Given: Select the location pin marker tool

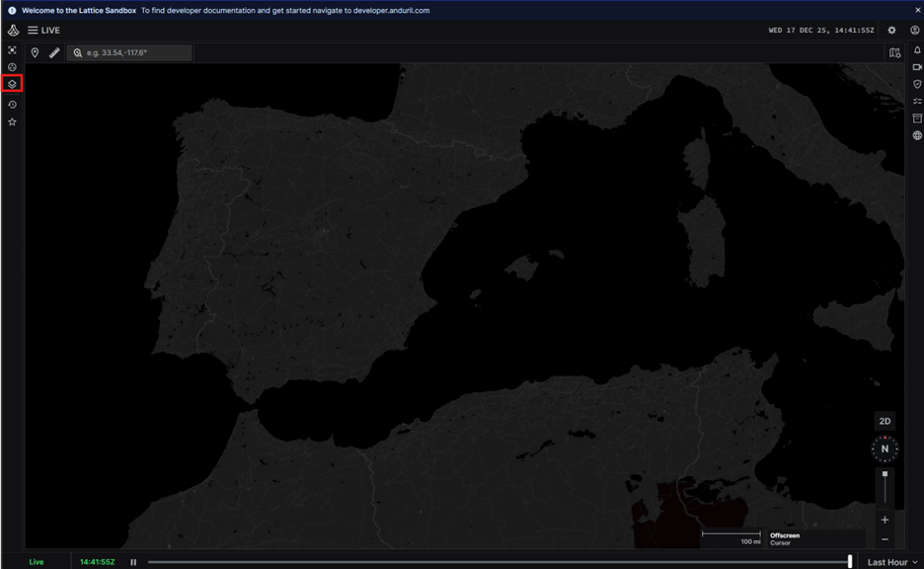Looking at the screenshot, I should (x=35, y=52).
